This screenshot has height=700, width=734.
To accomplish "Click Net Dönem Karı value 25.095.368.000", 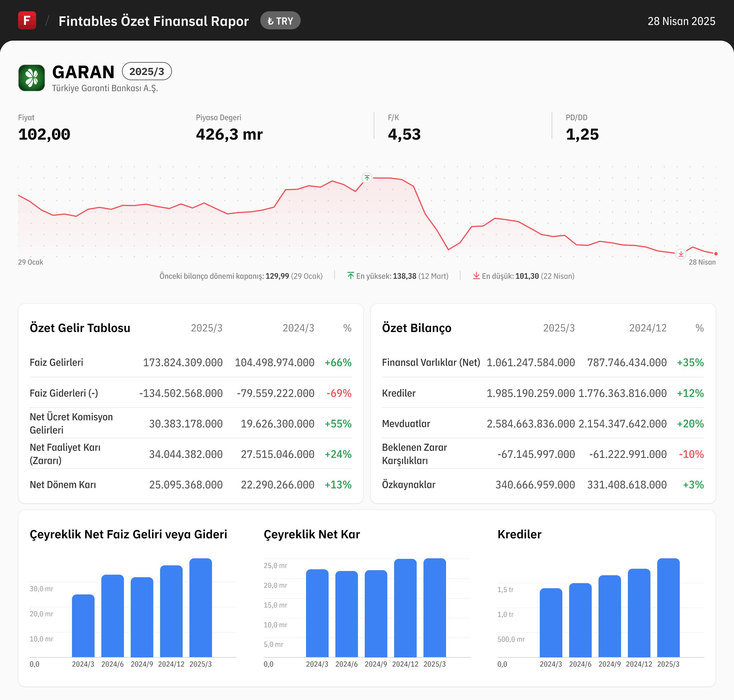I will coord(186,485).
